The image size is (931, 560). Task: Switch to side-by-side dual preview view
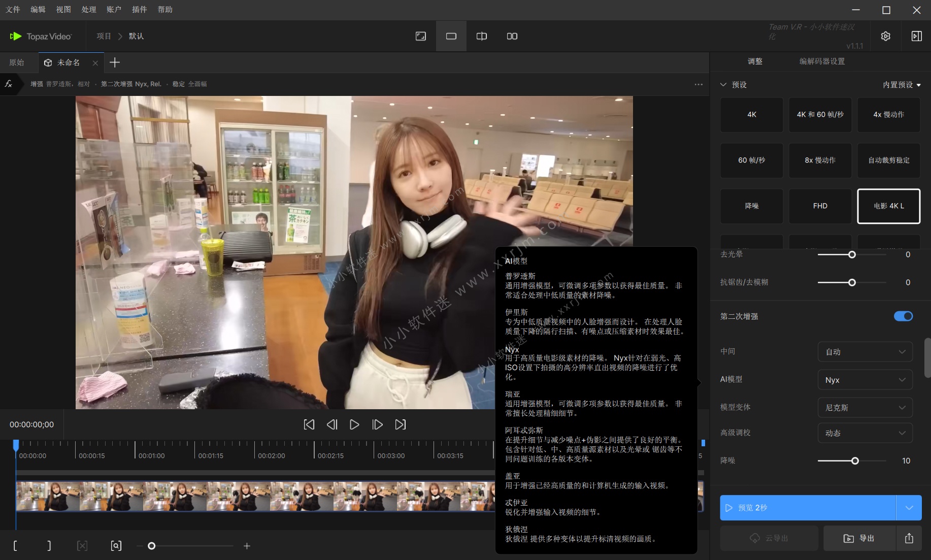click(x=512, y=36)
